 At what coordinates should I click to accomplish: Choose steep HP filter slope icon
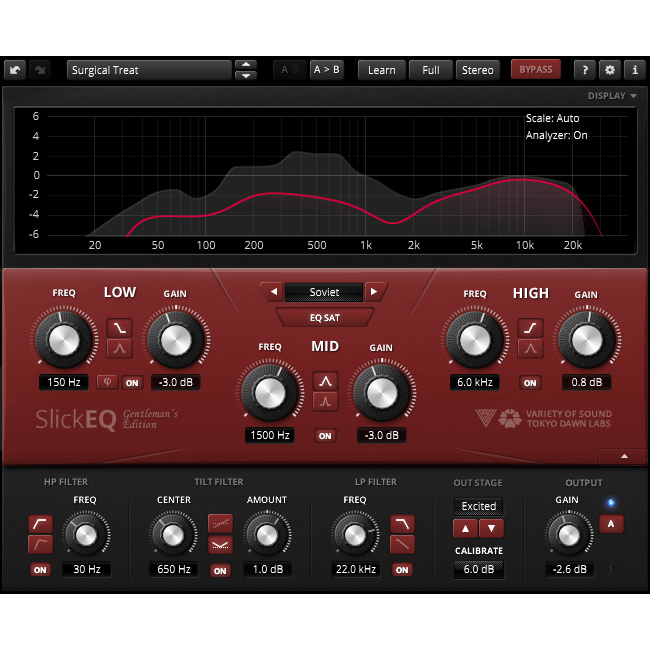(40, 524)
